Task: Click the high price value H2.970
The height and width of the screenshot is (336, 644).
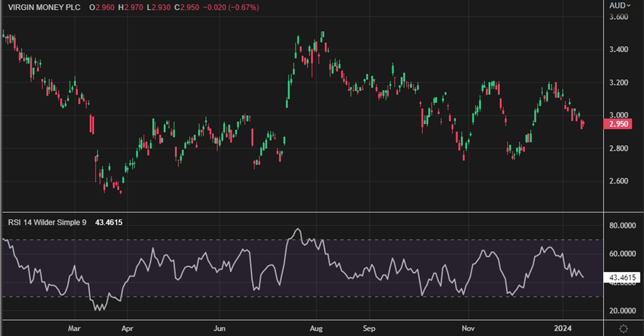Action: pos(131,7)
